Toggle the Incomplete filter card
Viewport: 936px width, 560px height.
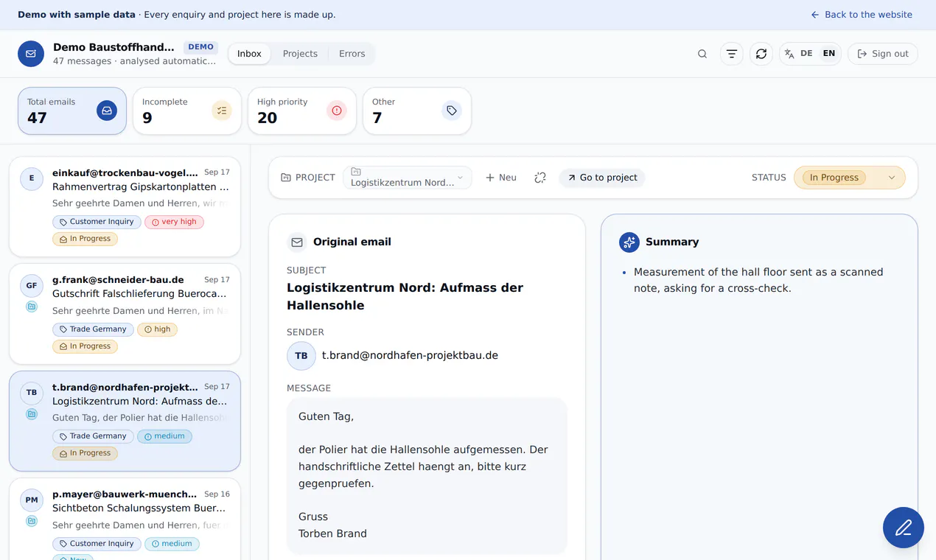187,111
